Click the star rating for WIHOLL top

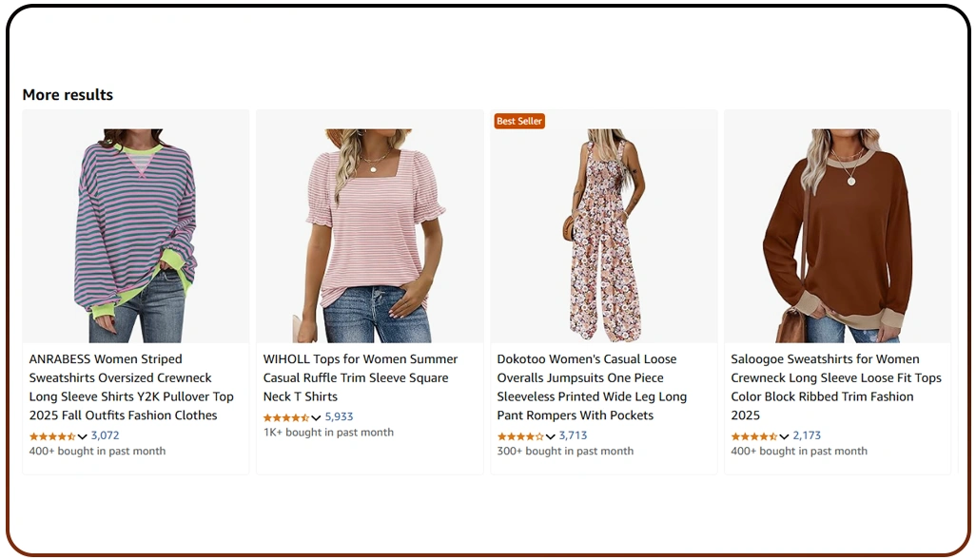[286, 417]
